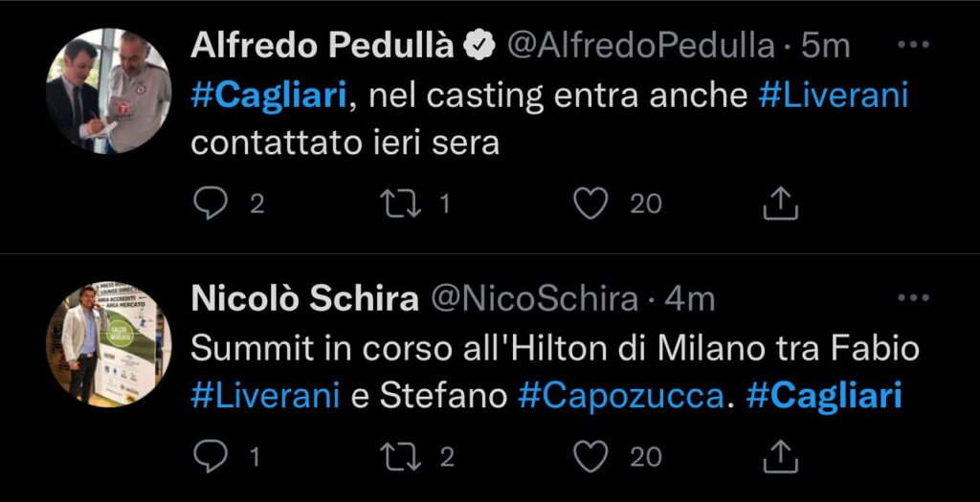Viewport: 980px width, 502px height.
Task: Click the verified badge next to Alfredo Pedullà
Action: [479, 46]
